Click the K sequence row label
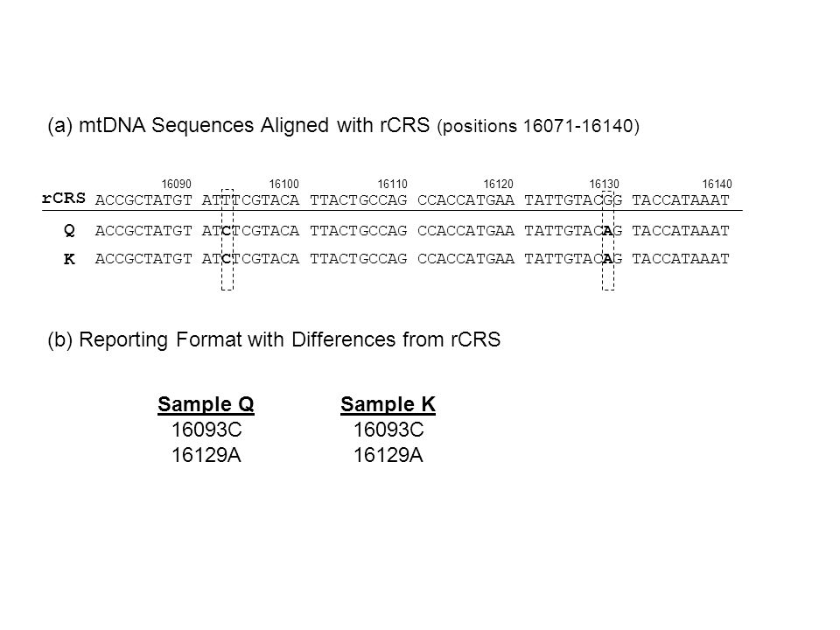Screen dimensions: 840x630 click(x=69, y=259)
